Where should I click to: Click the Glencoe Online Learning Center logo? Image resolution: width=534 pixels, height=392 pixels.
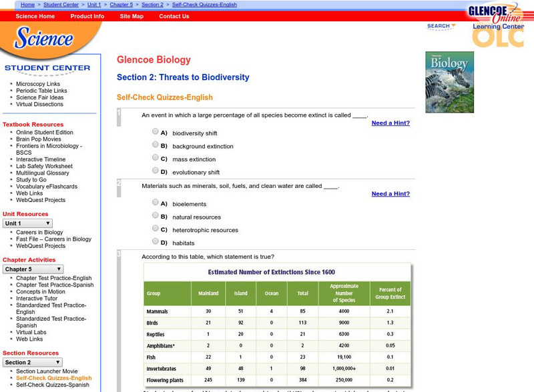498,25
